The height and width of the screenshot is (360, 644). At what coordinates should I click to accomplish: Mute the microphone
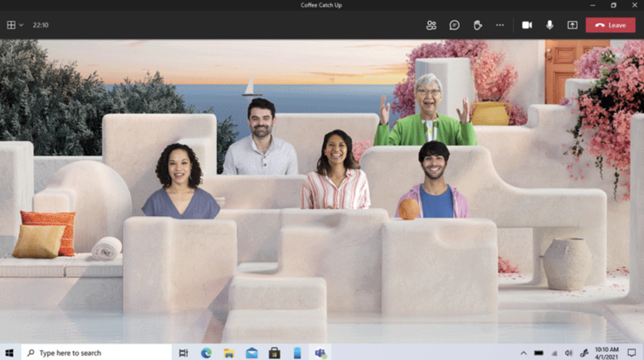coord(550,25)
